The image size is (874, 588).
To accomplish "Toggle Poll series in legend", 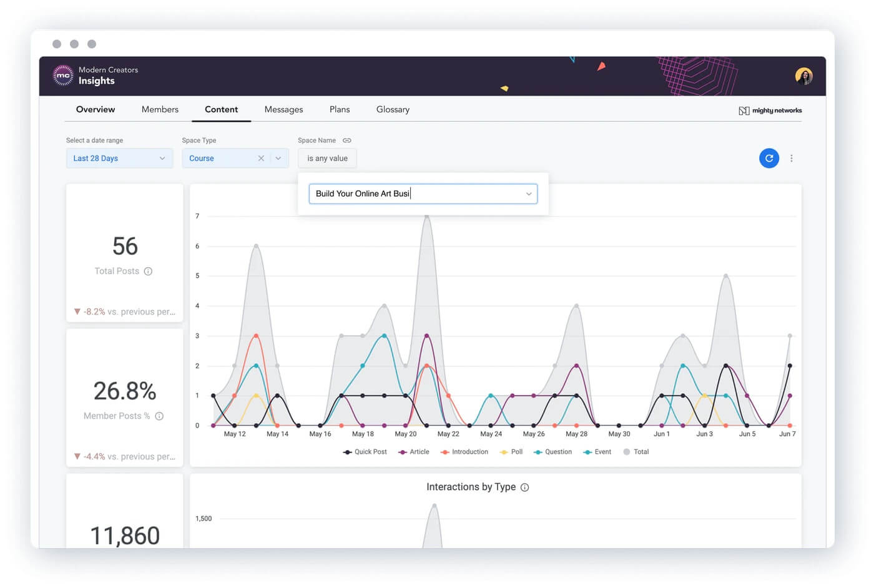I will click(511, 452).
